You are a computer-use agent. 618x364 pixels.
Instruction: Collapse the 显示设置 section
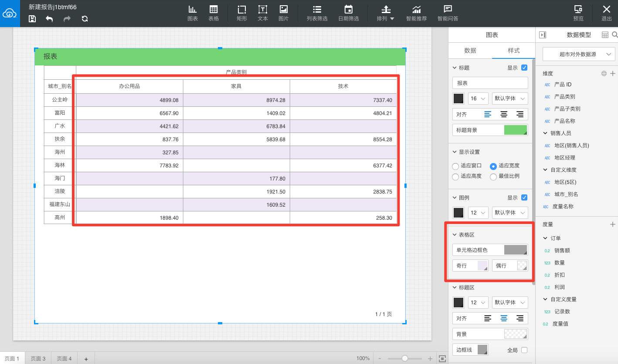click(x=455, y=152)
